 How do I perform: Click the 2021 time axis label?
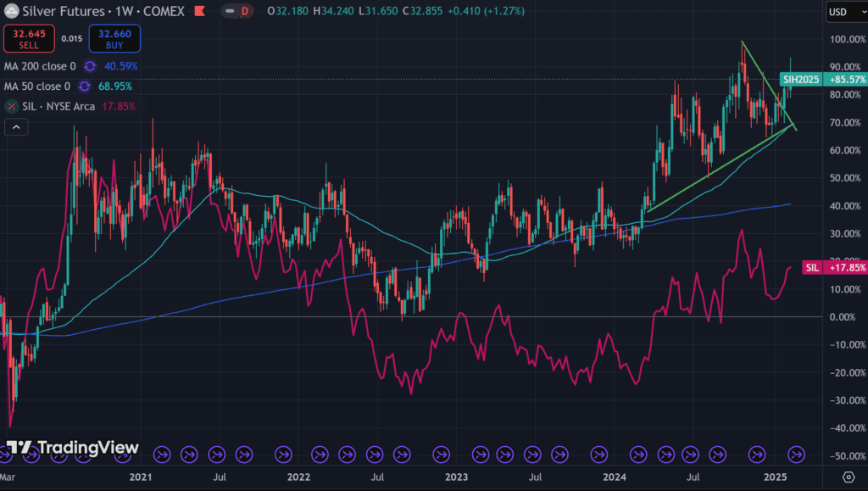pos(141,477)
